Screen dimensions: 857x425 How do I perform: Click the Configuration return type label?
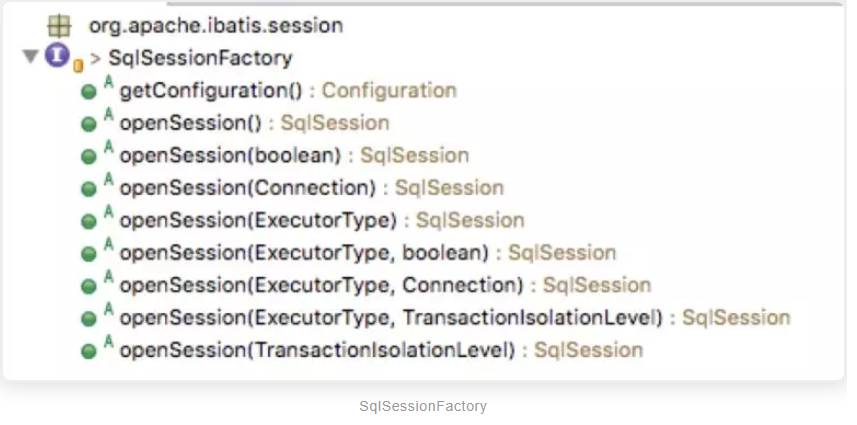click(389, 91)
